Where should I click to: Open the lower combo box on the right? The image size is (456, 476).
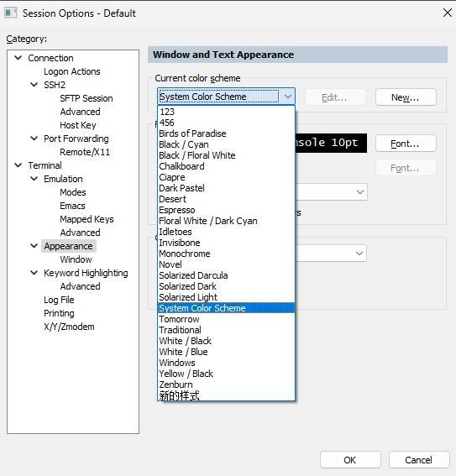(x=359, y=254)
